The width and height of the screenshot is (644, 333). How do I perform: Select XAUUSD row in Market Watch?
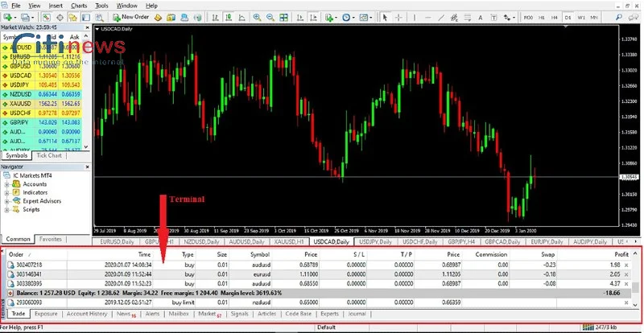pos(42,104)
